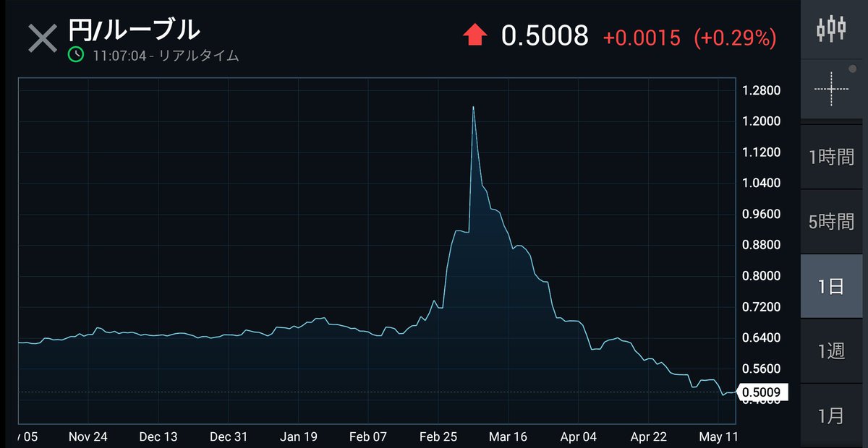The image size is (868, 448).
Task: Click the Feb 25 date label
Action: point(439,436)
